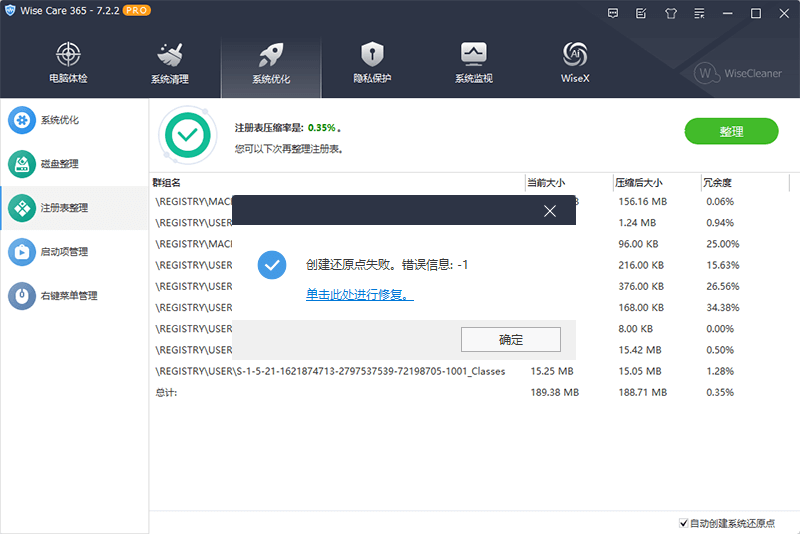The image size is (800, 534).
Task: Select 系统优化 in the left sidebar
Action: point(74,120)
